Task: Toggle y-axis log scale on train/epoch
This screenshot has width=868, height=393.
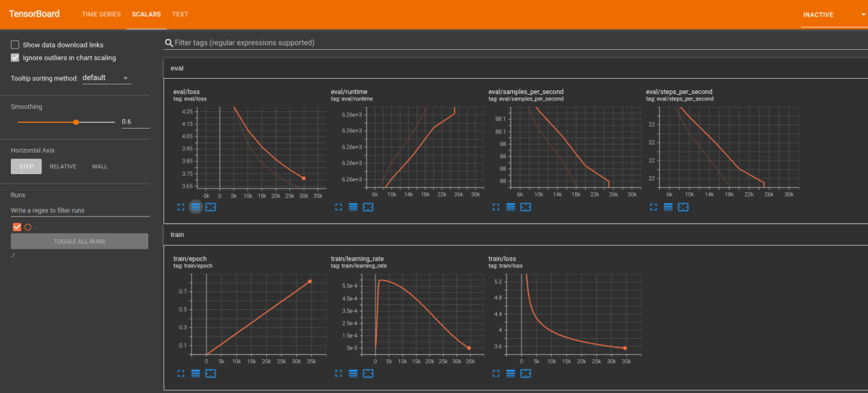Action: coord(195,373)
